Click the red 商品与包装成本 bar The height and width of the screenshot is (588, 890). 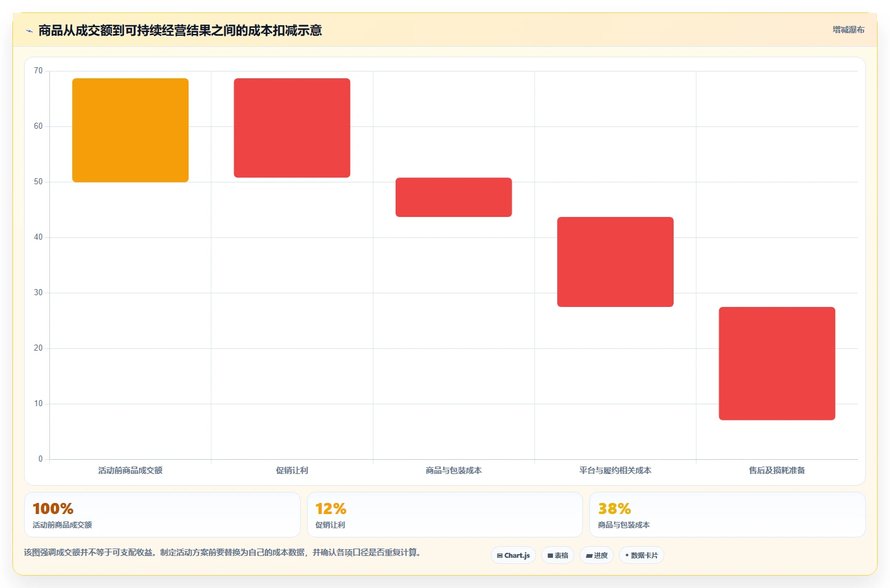click(454, 197)
